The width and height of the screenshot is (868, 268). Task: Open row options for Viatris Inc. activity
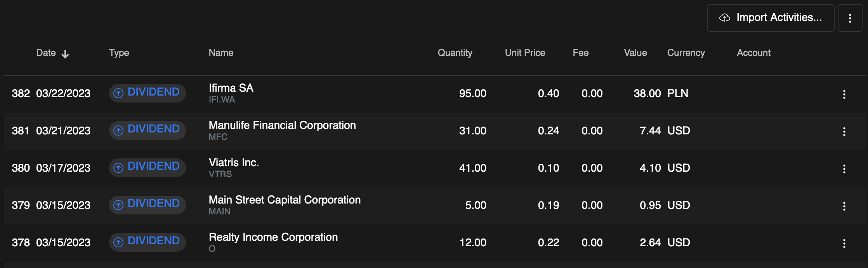(x=844, y=169)
